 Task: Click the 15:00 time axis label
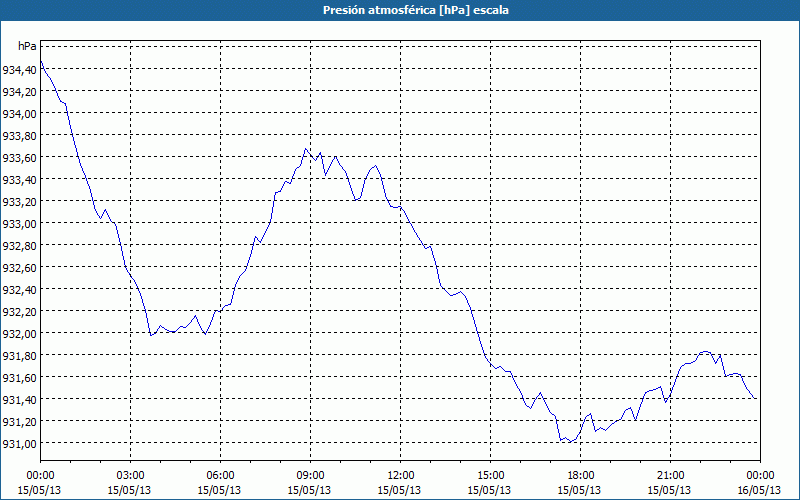click(x=490, y=476)
